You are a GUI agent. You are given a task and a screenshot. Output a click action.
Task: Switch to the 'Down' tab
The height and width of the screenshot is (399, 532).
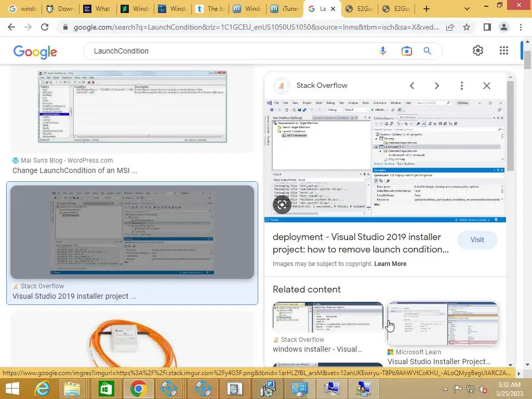(60, 9)
